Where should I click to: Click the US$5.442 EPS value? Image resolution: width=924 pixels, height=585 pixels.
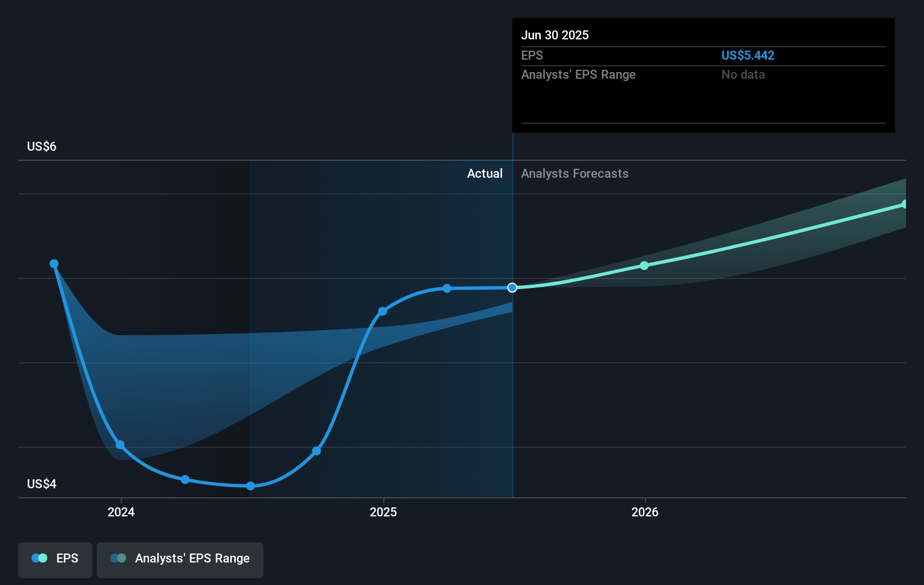tap(748, 55)
